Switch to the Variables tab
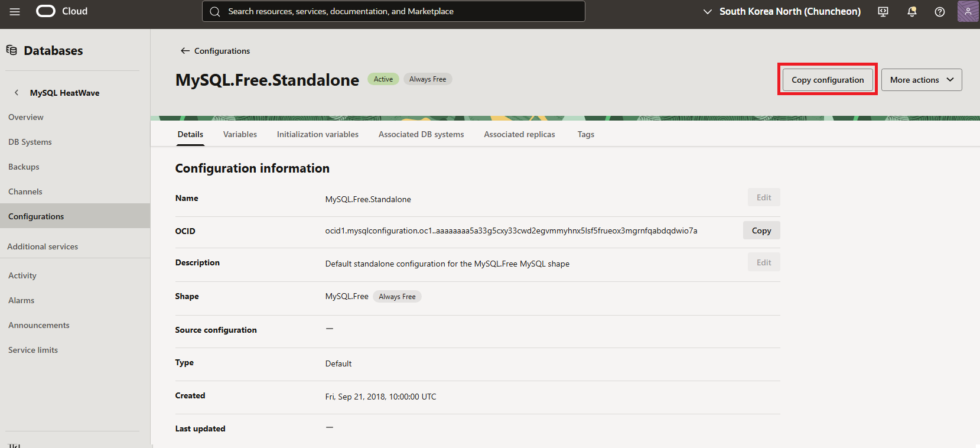Viewport: 980px width, 448px height. (240, 134)
